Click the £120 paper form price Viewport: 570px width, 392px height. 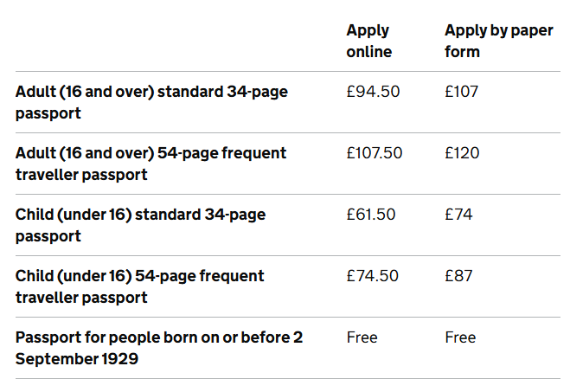pyautogui.click(x=462, y=153)
